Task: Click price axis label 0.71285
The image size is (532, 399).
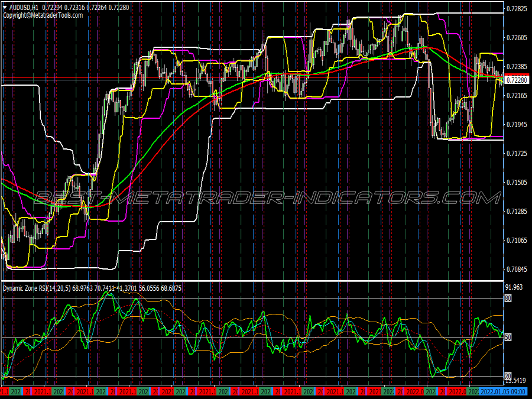Action: point(517,212)
